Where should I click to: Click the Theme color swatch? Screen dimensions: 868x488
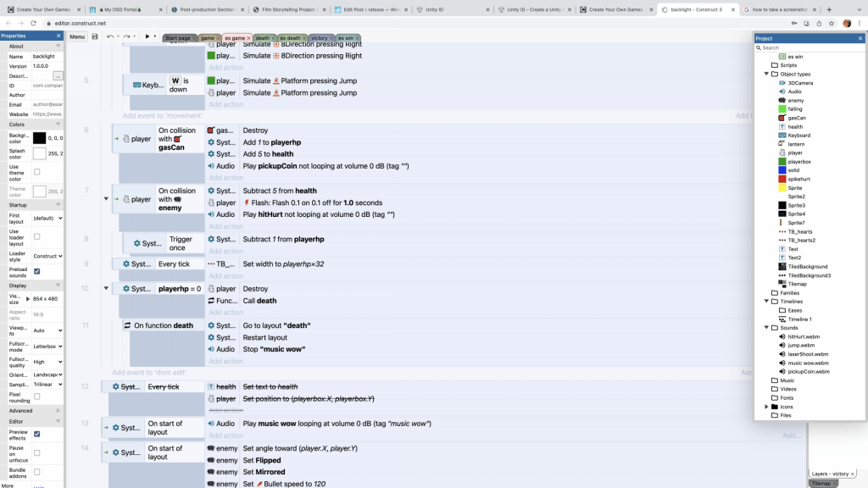[39, 191]
